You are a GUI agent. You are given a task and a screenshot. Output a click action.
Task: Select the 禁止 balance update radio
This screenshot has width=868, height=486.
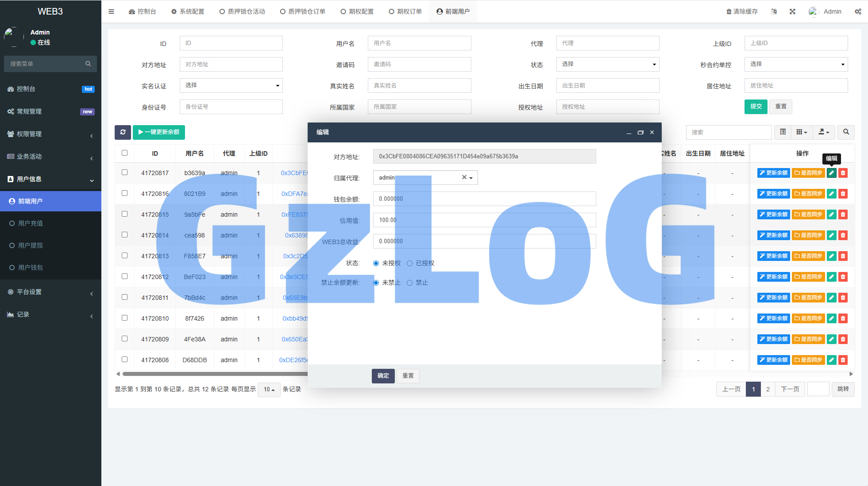point(409,283)
